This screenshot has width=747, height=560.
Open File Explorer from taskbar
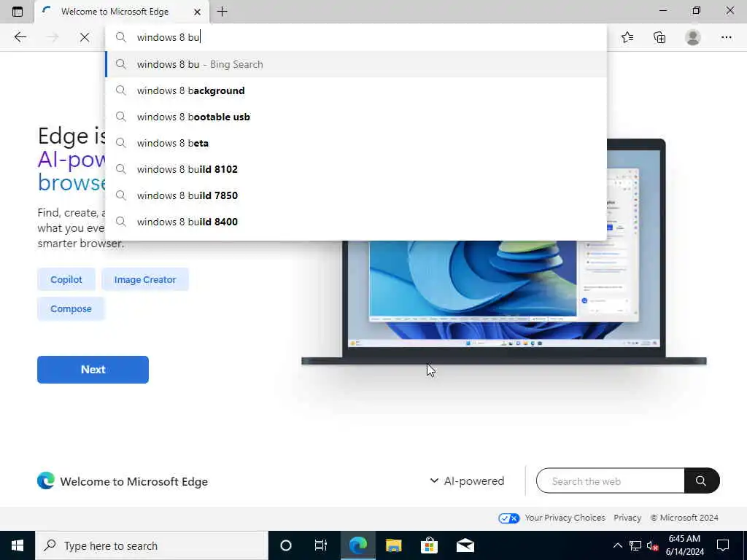pyautogui.click(x=393, y=545)
